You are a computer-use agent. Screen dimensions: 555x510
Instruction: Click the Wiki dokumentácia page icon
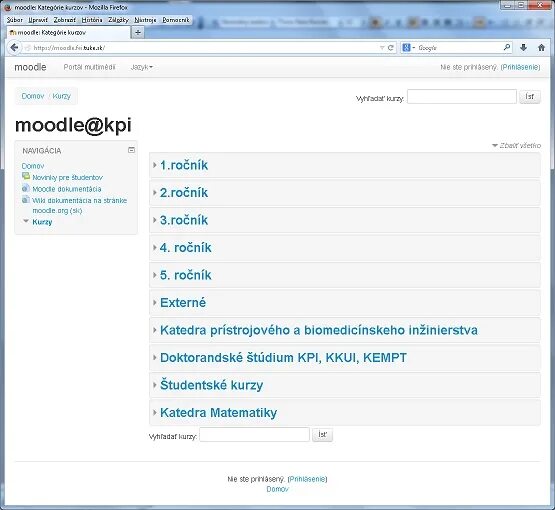point(25,199)
